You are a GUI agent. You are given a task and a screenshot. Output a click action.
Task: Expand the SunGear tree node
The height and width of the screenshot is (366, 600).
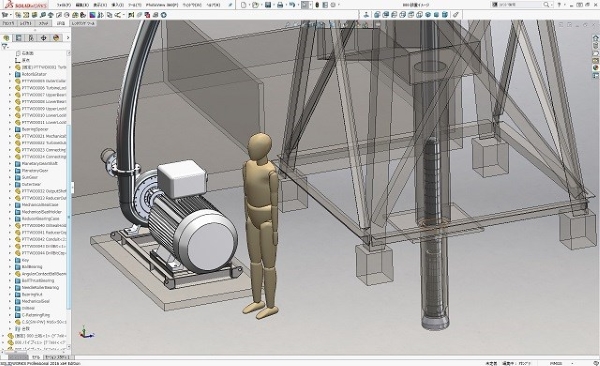(10, 178)
